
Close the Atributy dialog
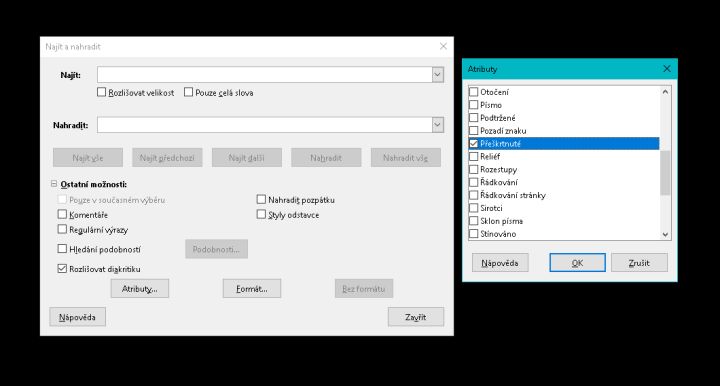click(x=667, y=69)
